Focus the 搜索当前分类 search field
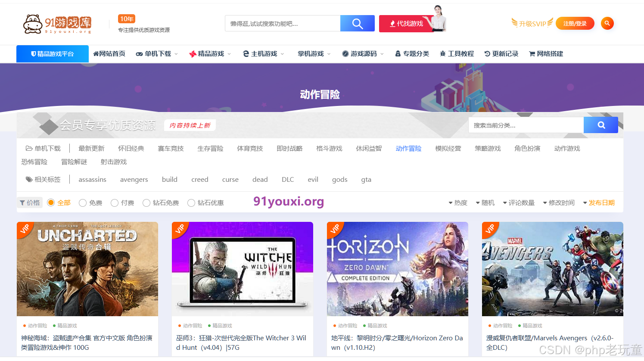Screen dimensions: 644x361 click(x=526, y=125)
